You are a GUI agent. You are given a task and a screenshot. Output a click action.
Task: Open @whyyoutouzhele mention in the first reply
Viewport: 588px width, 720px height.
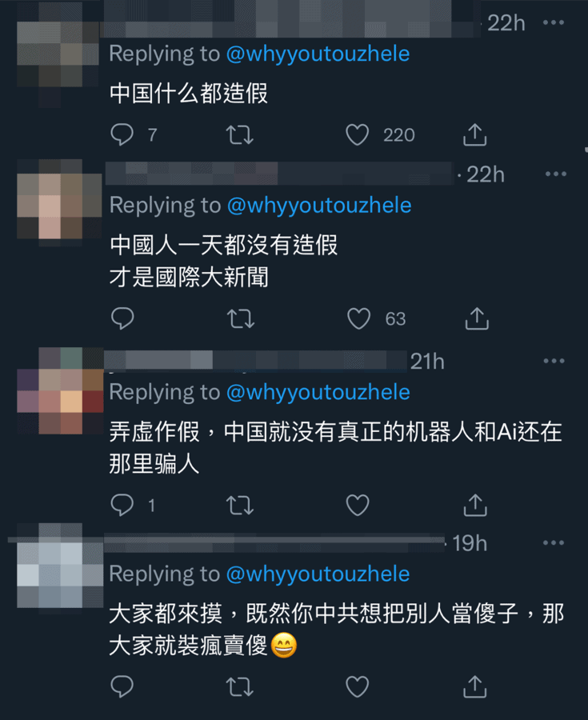point(318,54)
